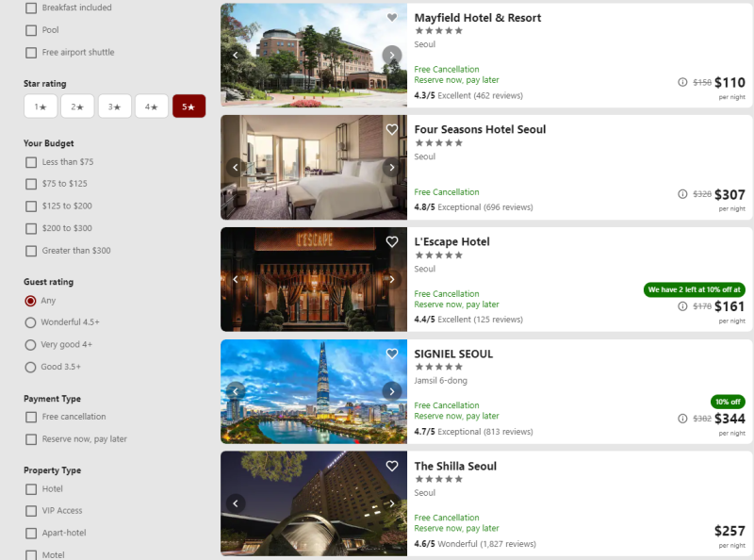Image resolution: width=754 pixels, height=560 pixels.
Task: Save Mayfield Hotel & Resort to favorites
Action: pyautogui.click(x=392, y=17)
